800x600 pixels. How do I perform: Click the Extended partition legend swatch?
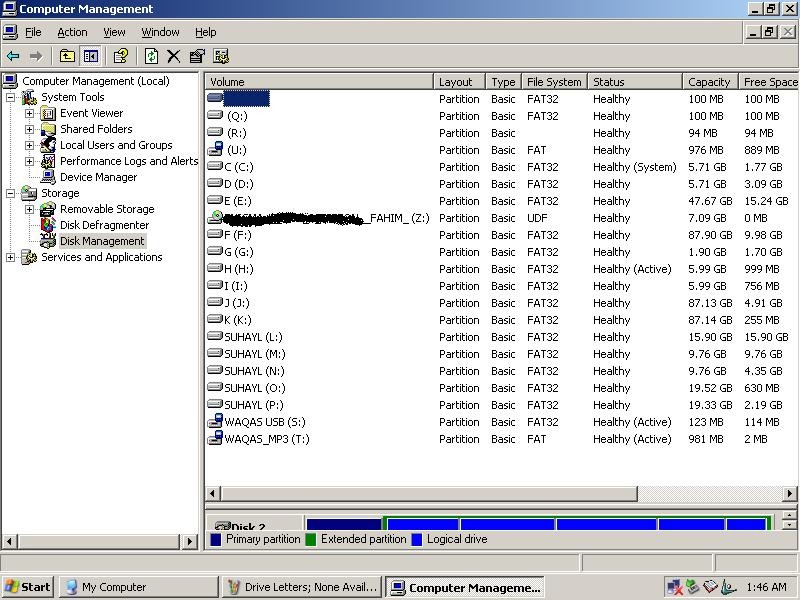click(310, 539)
